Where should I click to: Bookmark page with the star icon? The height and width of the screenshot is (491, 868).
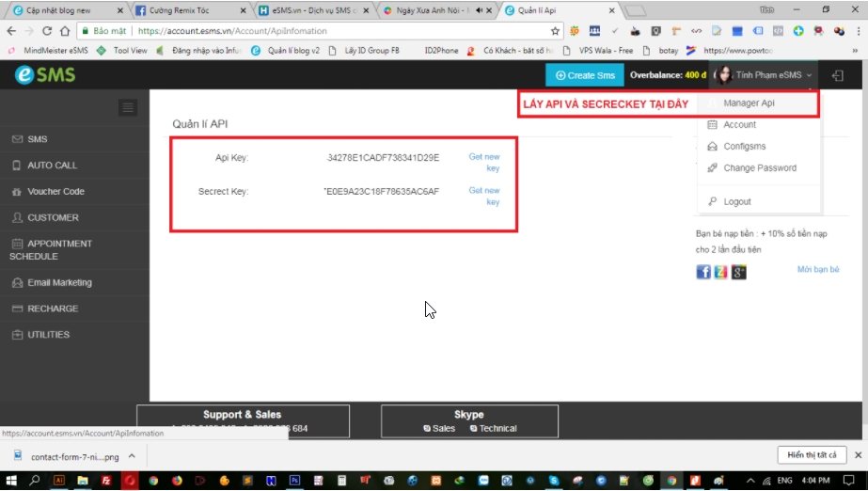(x=555, y=31)
